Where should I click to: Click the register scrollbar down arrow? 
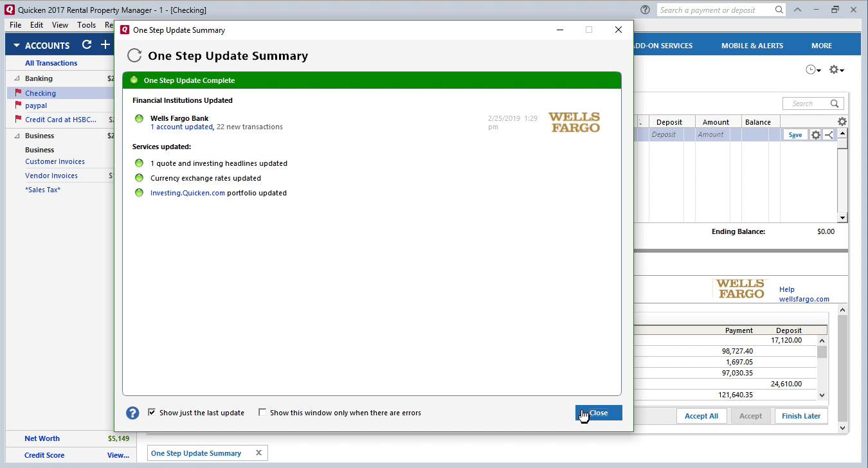pos(842,218)
